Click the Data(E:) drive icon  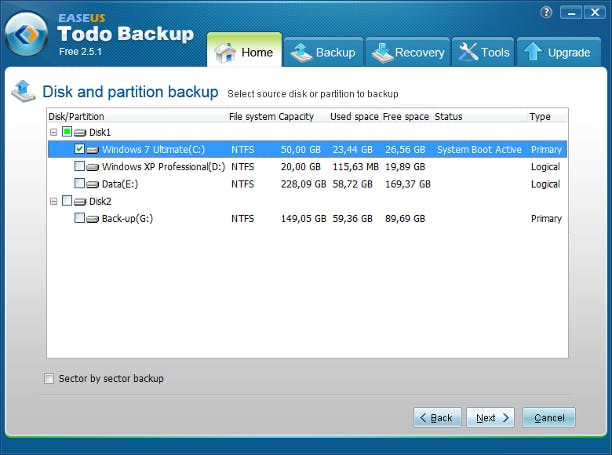click(x=93, y=185)
